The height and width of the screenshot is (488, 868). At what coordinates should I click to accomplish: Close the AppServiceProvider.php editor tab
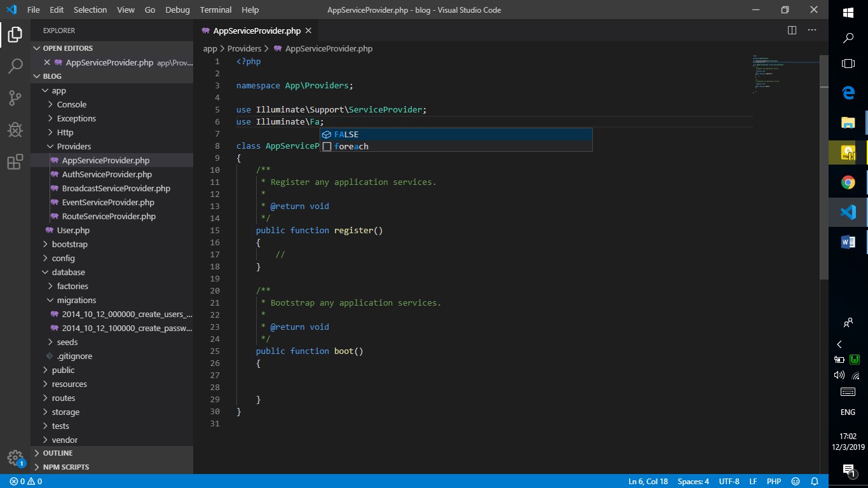308,30
